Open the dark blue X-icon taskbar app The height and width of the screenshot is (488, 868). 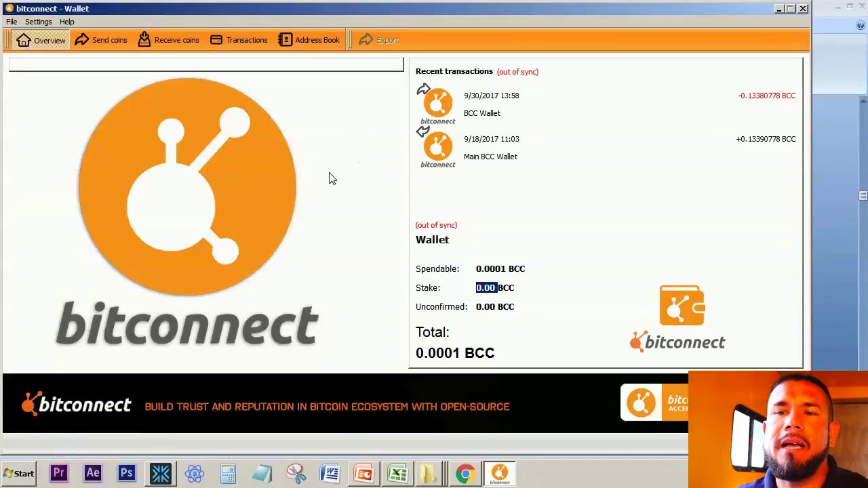click(x=161, y=473)
